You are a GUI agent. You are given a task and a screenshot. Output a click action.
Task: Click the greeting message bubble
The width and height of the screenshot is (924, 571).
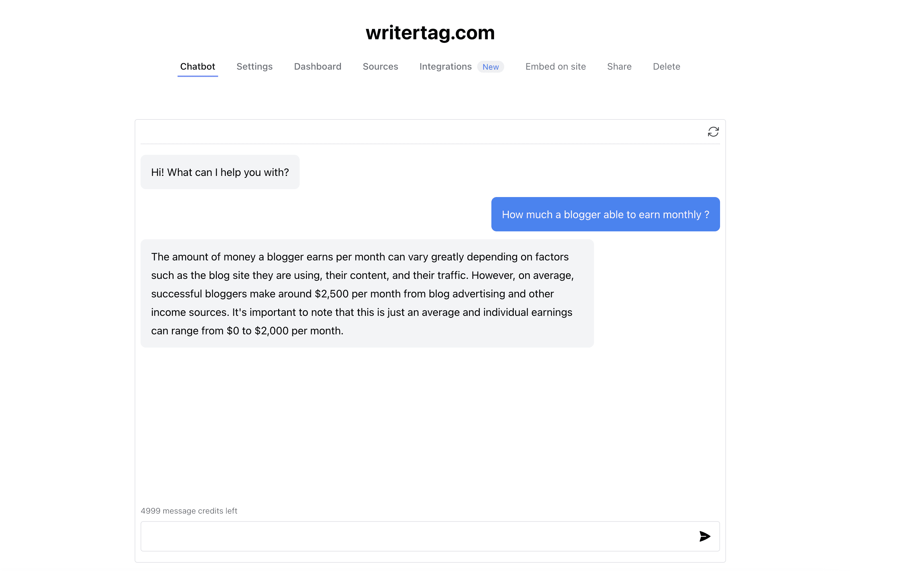pyautogui.click(x=220, y=172)
